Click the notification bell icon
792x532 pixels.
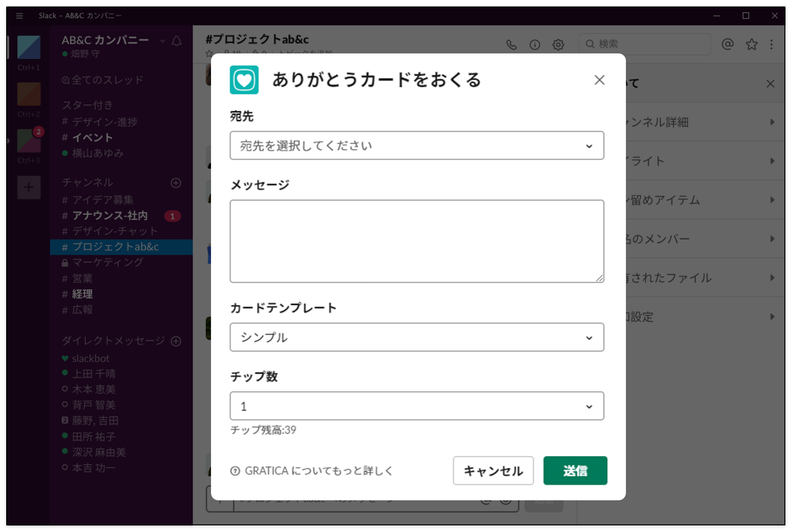(176, 41)
